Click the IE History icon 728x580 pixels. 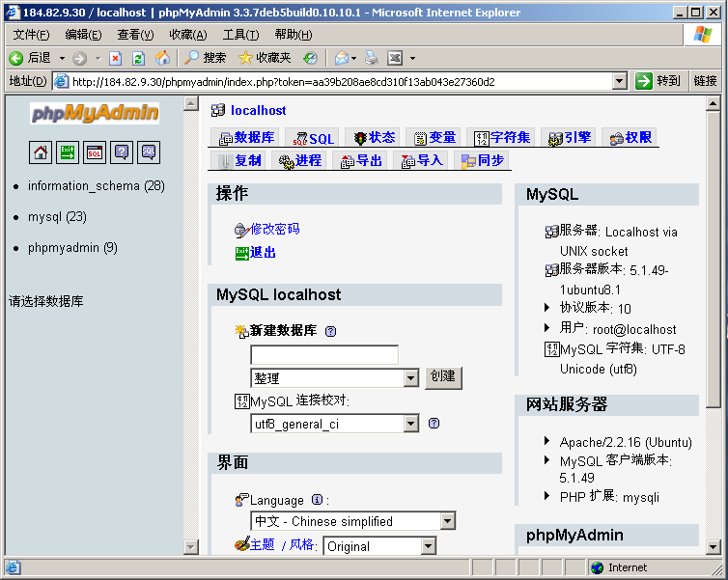tap(310, 58)
